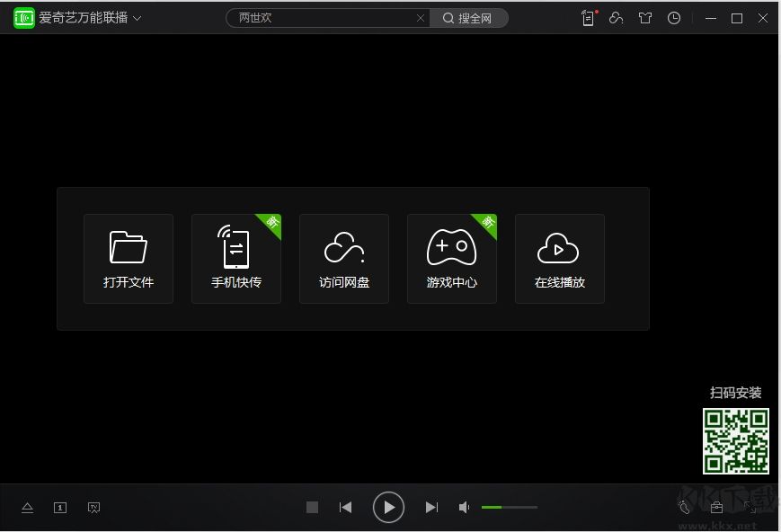Screen dimensions: 781x532
Task: Click the 扫码安装 QR code image
Action: pos(736,441)
